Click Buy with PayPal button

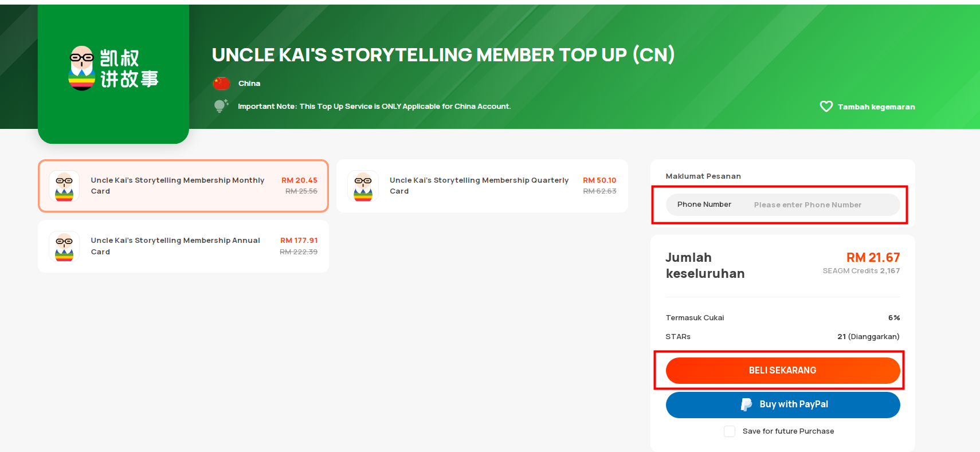click(x=783, y=404)
